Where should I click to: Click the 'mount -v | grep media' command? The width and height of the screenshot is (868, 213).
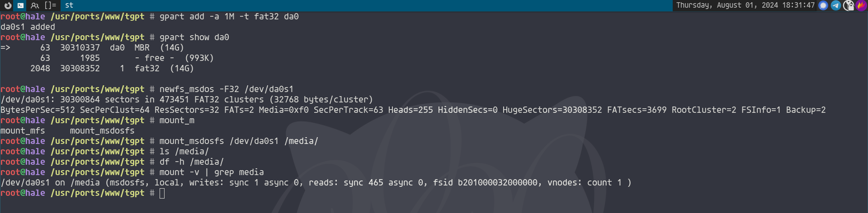[x=211, y=172]
